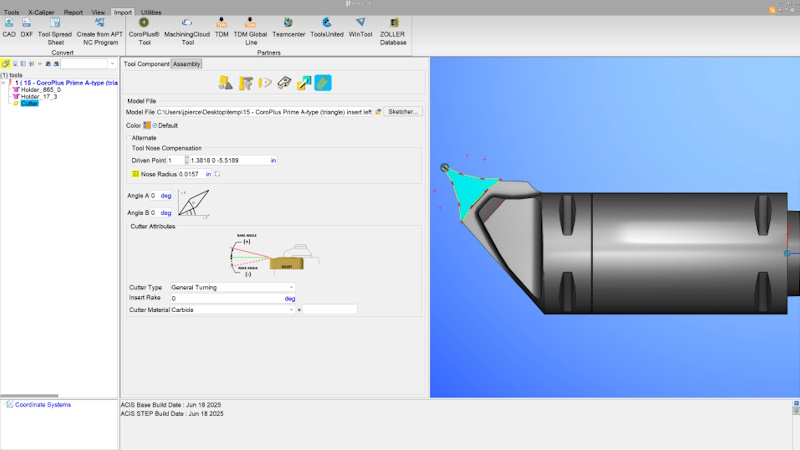Collapse tool 1 CoroPlus Prime tree node

[4, 83]
